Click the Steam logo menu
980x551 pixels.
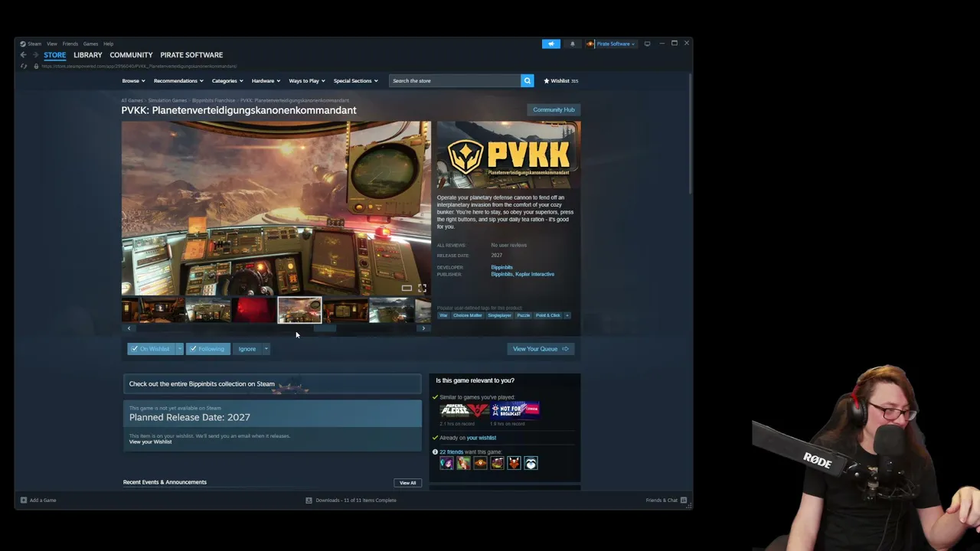coord(31,44)
